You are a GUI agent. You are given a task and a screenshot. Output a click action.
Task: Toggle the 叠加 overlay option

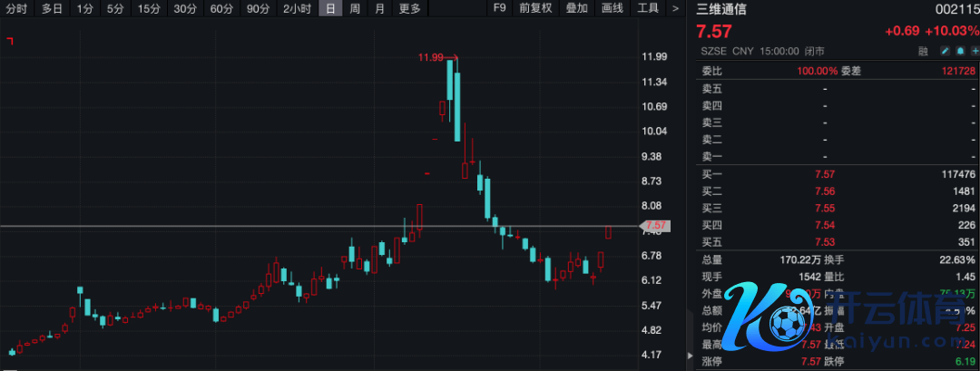[x=576, y=9]
